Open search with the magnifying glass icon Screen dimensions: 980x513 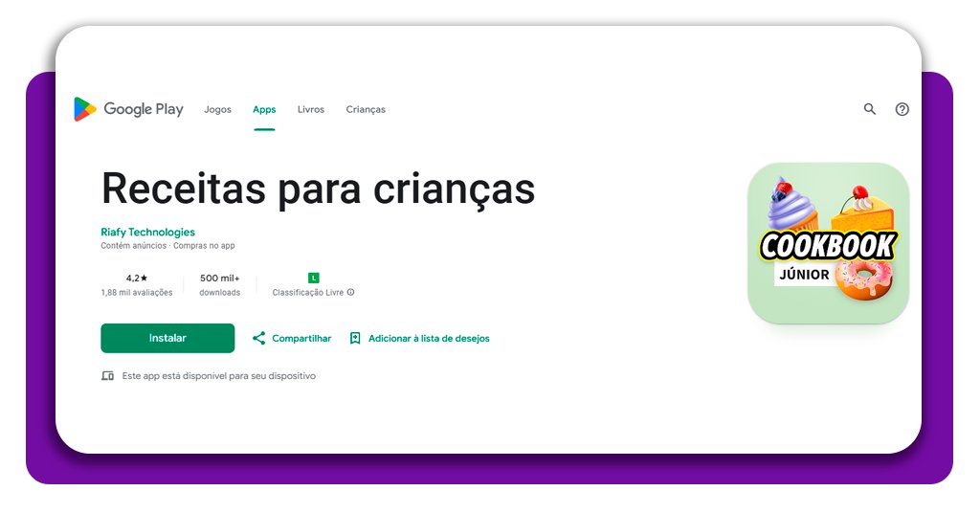pyautogui.click(x=870, y=109)
